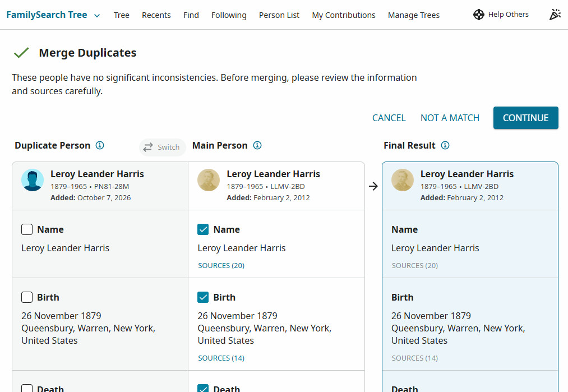Click Final Result SOURCES (14) text

415,358
